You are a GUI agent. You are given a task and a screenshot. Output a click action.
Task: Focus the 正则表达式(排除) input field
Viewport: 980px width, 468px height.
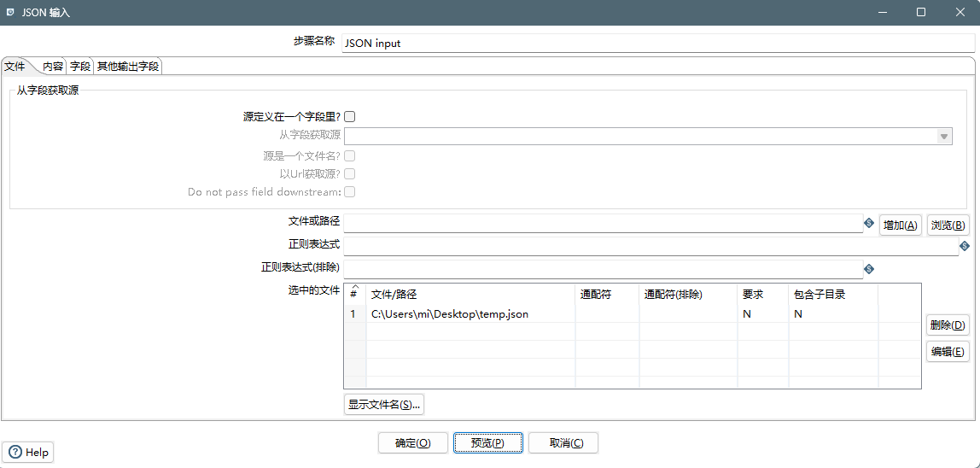(x=604, y=269)
